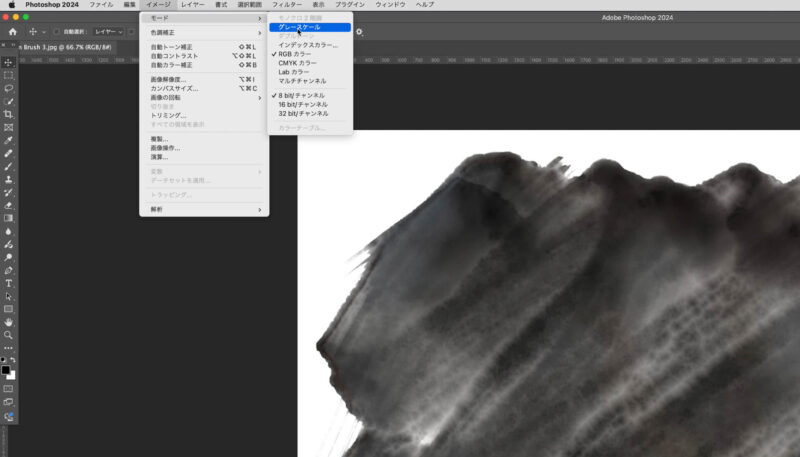Select the Zoom magnifier tool
Image resolution: width=800 pixels, height=457 pixels.
tap(9, 335)
